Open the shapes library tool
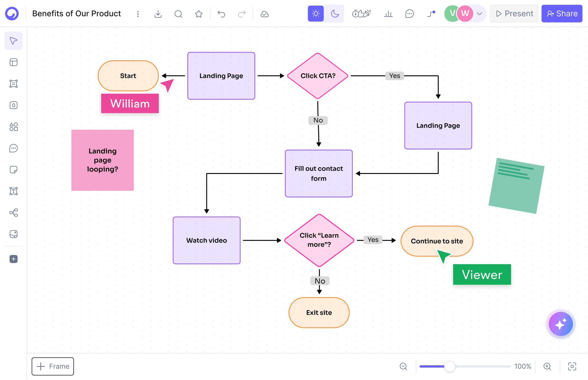The height and width of the screenshot is (380, 588). pos(14,127)
